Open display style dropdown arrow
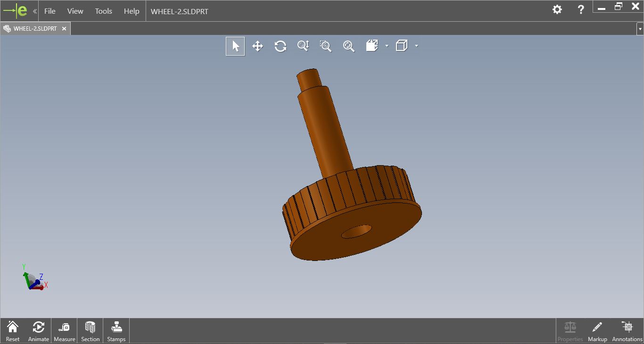 coord(387,46)
